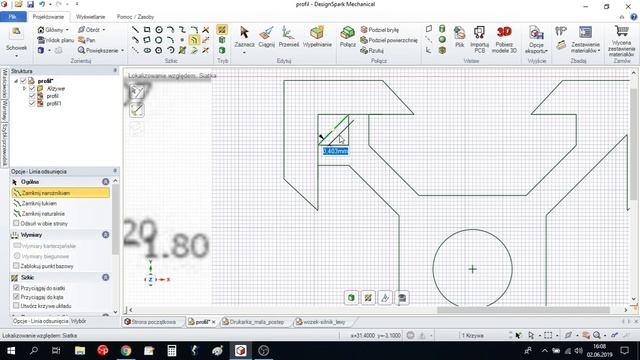Collapse the Ogólne options section

click(x=105, y=182)
